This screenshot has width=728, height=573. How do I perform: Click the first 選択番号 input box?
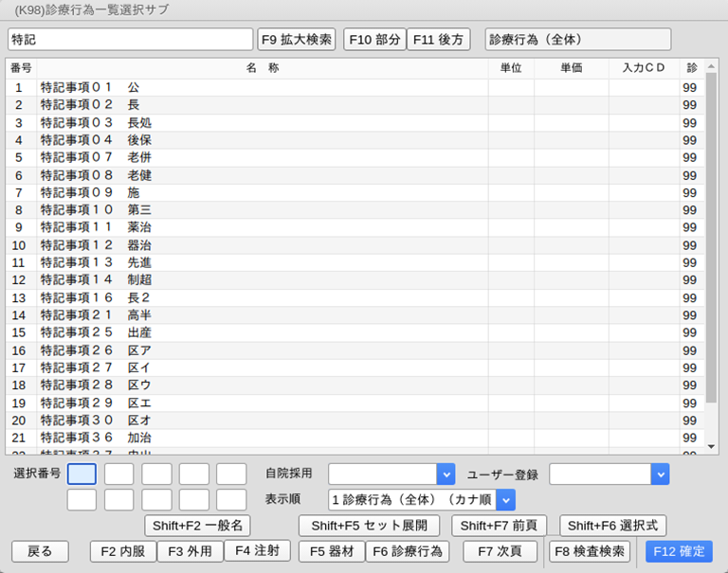tap(82, 474)
